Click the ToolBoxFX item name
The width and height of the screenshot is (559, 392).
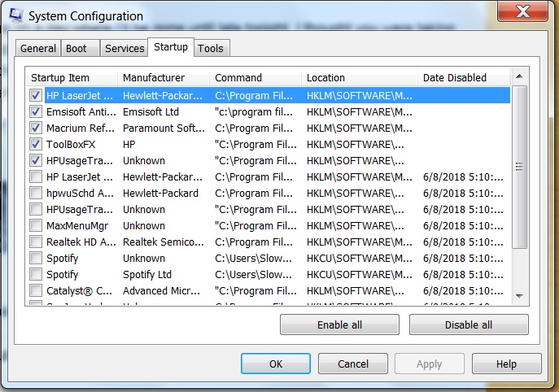[x=71, y=144]
